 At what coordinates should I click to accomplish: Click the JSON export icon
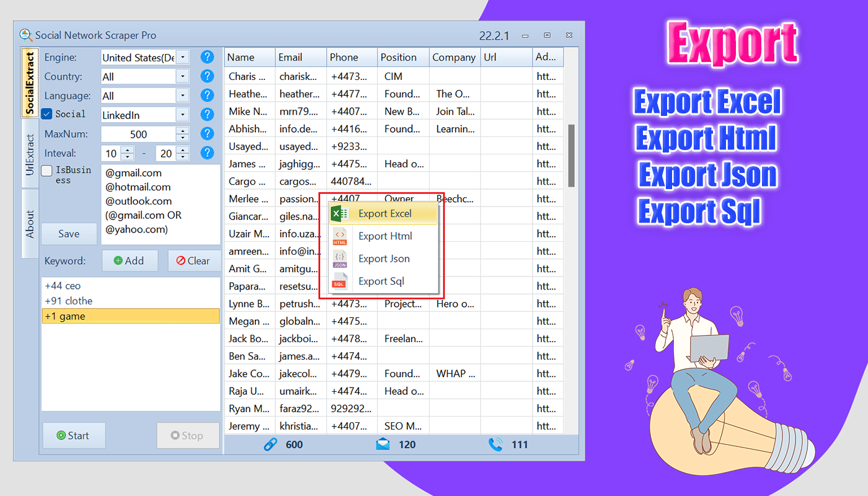pyautogui.click(x=339, y=259)
